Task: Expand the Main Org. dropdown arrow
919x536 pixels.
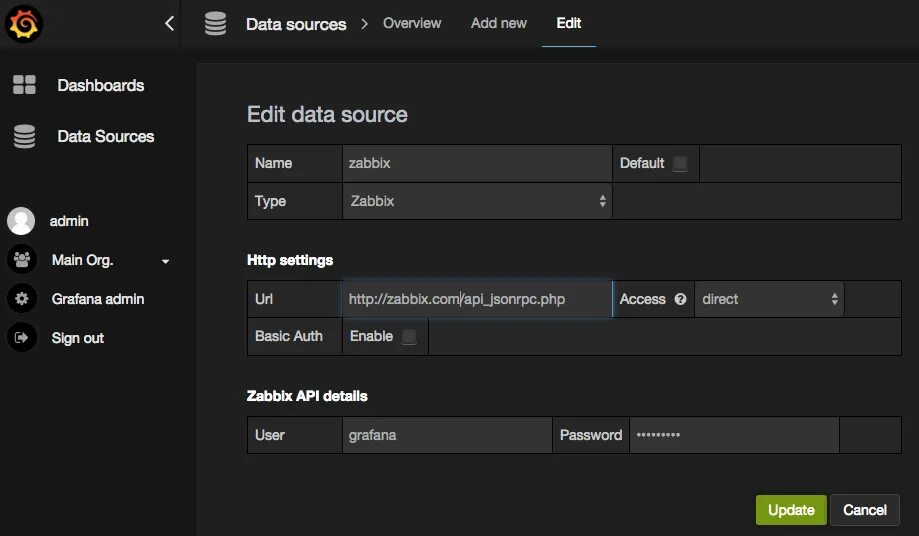Action: [x=165, y=261]
